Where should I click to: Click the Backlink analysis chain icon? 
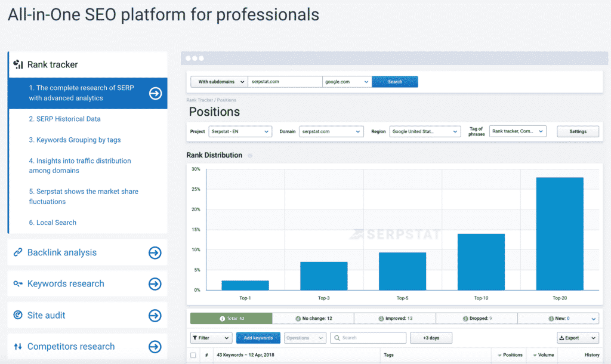tap(18, 252)
